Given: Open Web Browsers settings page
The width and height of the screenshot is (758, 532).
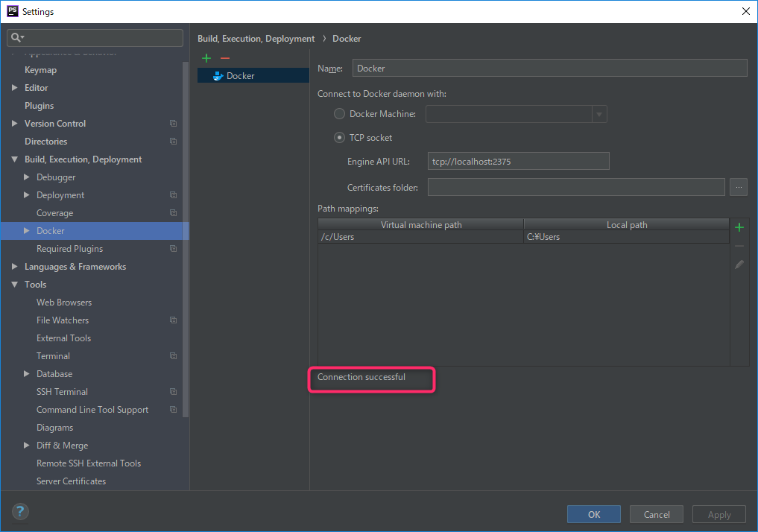Looking at the screenshot, I should 64,303.
